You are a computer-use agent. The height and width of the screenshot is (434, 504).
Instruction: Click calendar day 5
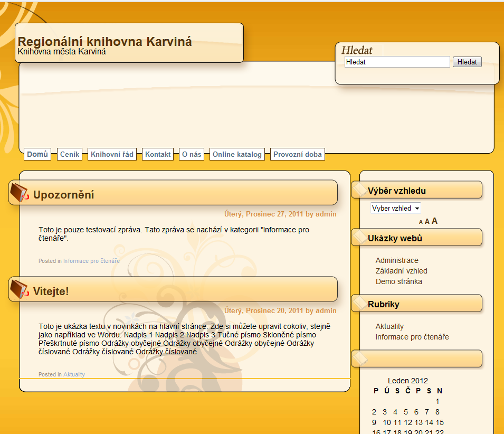pos(406,412)
